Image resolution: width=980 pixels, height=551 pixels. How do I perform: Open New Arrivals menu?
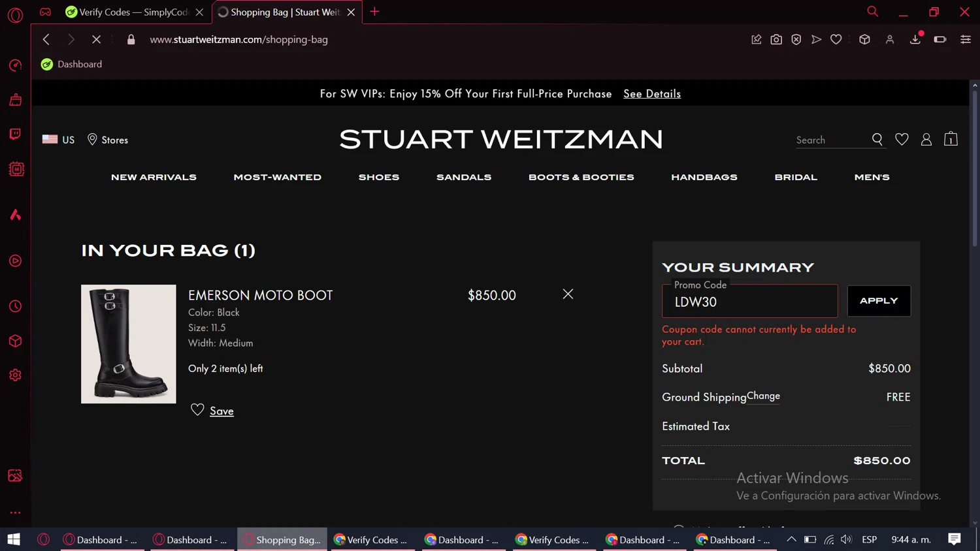154,177
